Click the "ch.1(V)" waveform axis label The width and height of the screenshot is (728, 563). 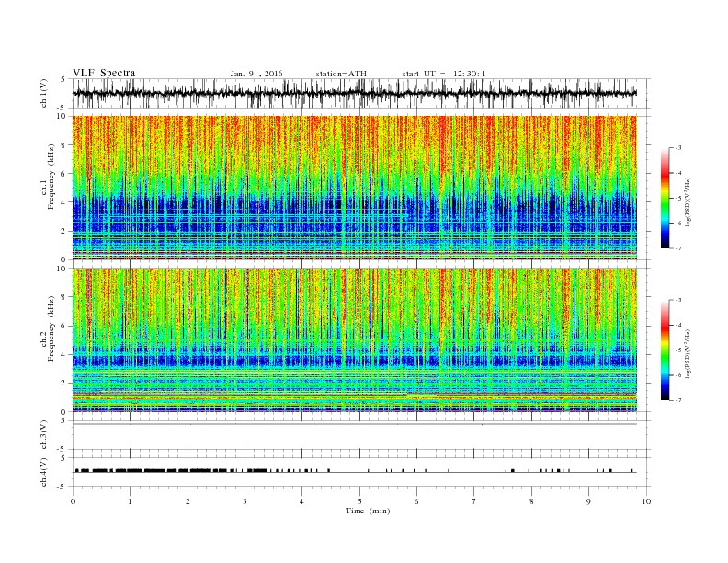point(44,93)
